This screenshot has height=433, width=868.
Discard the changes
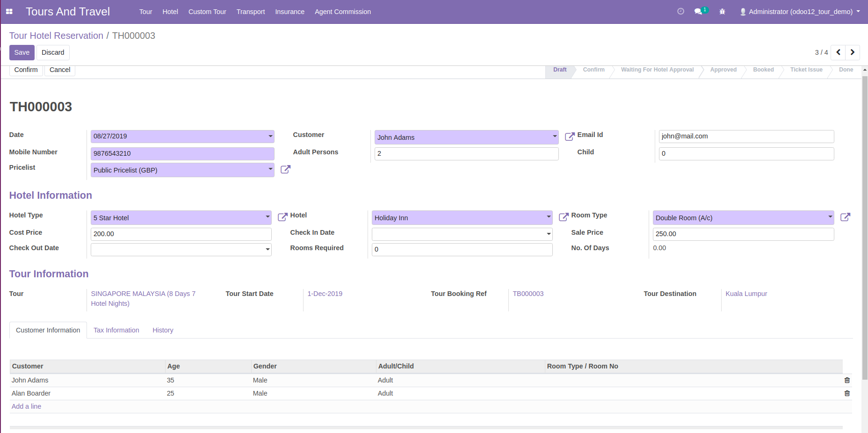(53, 52)
